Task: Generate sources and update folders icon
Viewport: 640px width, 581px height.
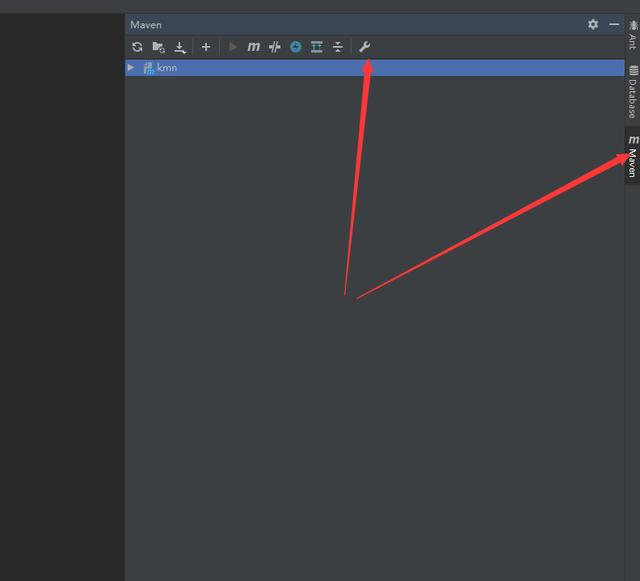Action: (x=158, y=47)
